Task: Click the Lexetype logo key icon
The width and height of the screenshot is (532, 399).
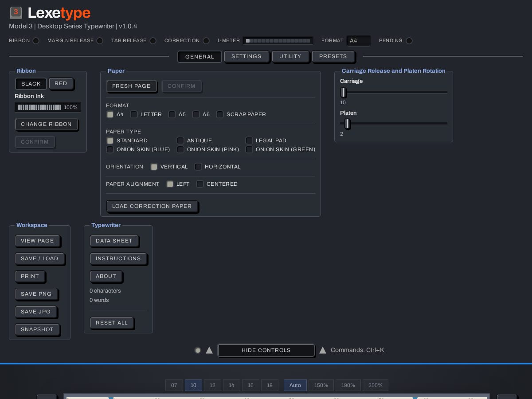Action: click(16, 13)
